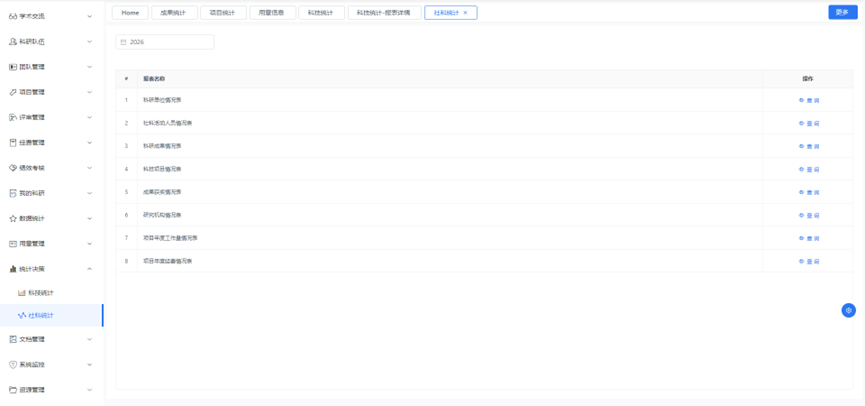Click the 项目管理 tag icon
The width and height of the screenshot is (865, 406).
13,92
